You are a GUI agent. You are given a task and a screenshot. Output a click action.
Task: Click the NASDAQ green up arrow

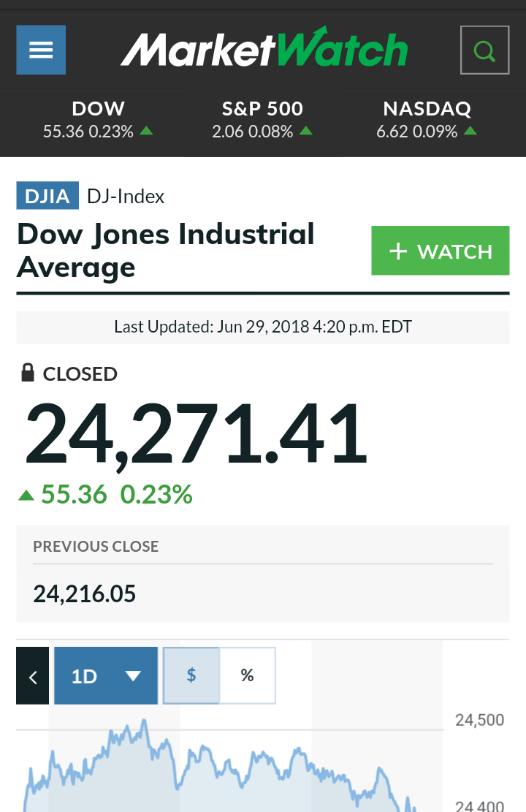[x=470, y=131]
